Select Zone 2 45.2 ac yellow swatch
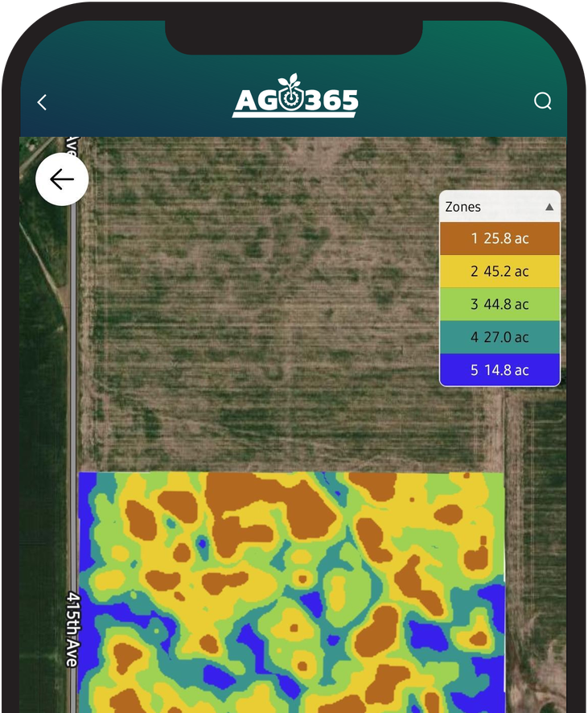This screenshot has width=588, height=713. click(x=500, y=271)
